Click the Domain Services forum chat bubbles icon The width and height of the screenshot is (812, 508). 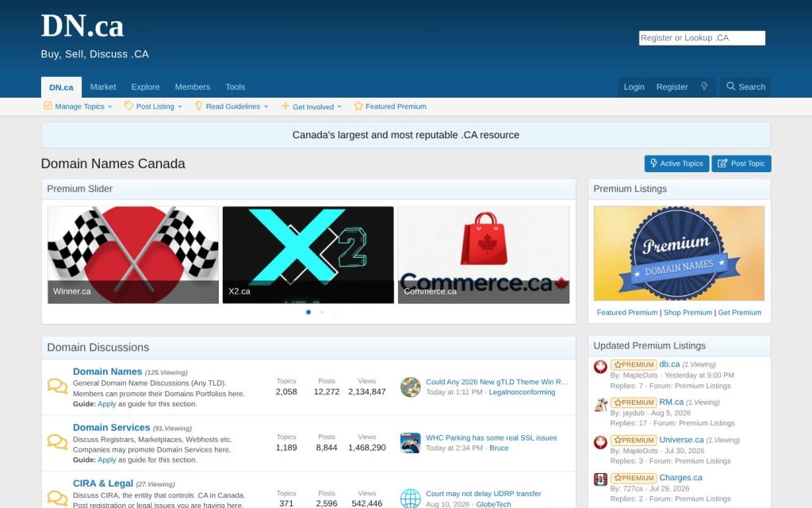point(57,441)
